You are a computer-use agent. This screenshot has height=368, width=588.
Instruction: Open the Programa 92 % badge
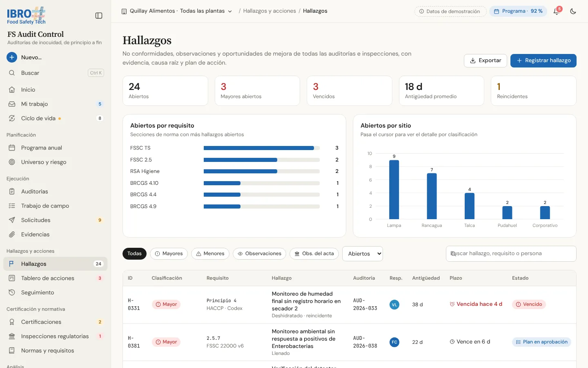[x=518, y=11]
